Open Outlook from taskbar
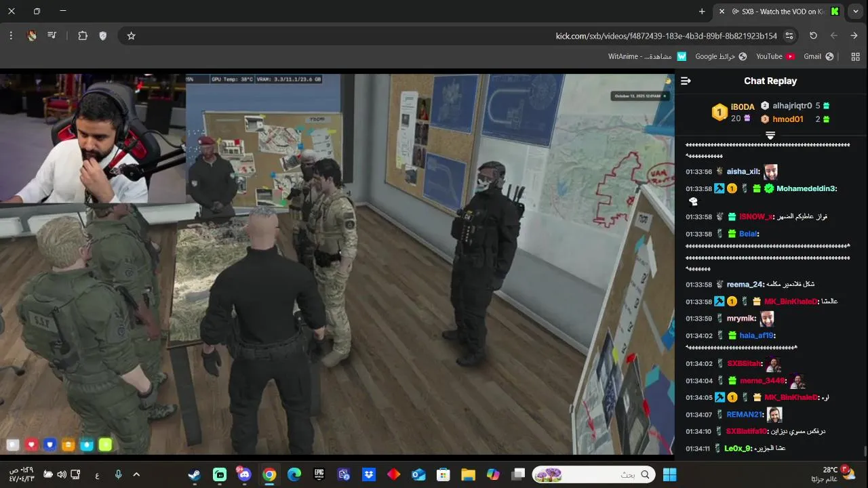This screenshot has height=488, width=868. point(418,474)
